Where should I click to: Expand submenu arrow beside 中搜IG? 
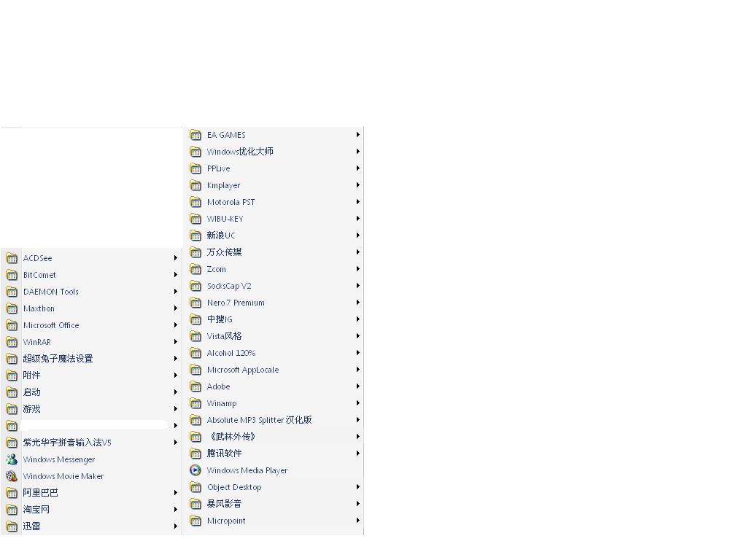(x=357, y=319)
